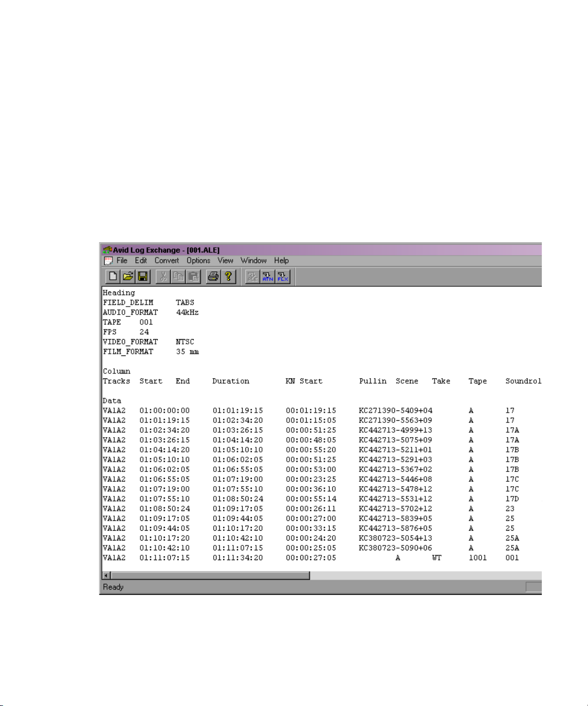Click the document icon in the menu bar

pos(108,261)
